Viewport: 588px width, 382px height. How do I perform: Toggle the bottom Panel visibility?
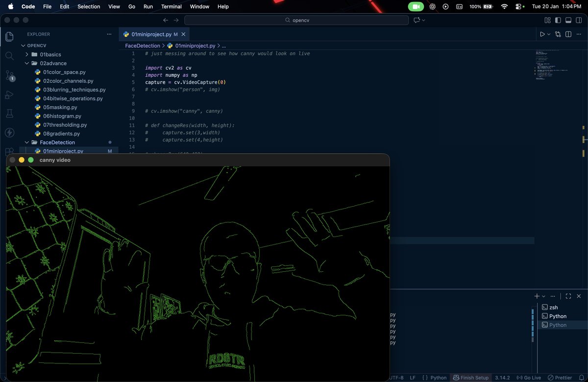click(568, 20)
